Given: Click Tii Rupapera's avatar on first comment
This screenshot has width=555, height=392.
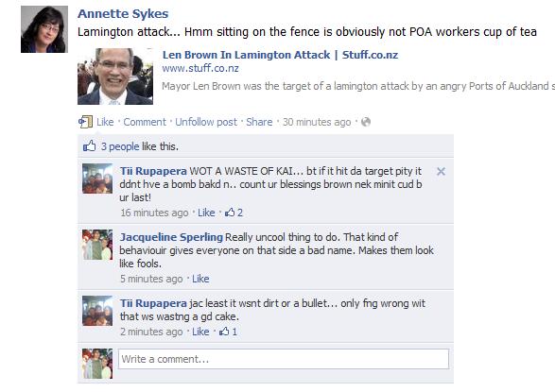Looking at the screenshot, I should pos(97,179).
